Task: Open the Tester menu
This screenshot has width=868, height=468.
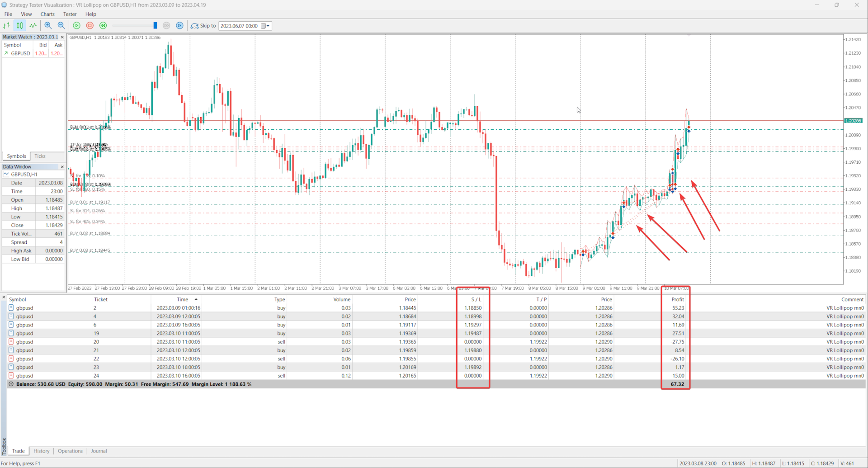Action: click(70, 14)
